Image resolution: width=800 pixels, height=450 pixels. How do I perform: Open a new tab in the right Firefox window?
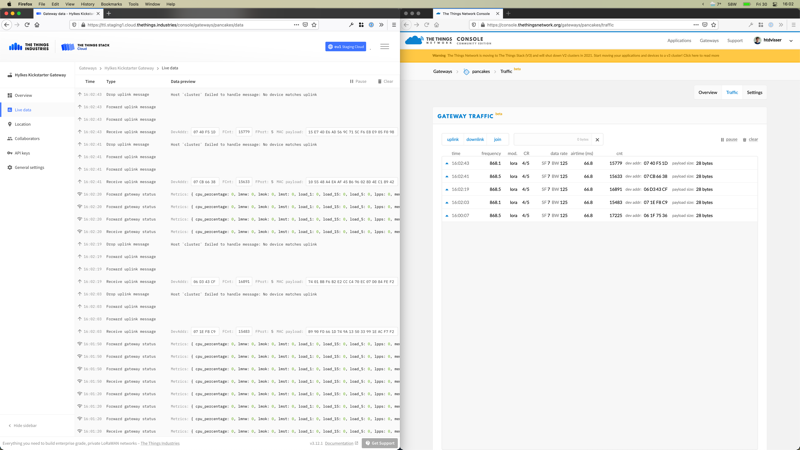click(508, 13)
